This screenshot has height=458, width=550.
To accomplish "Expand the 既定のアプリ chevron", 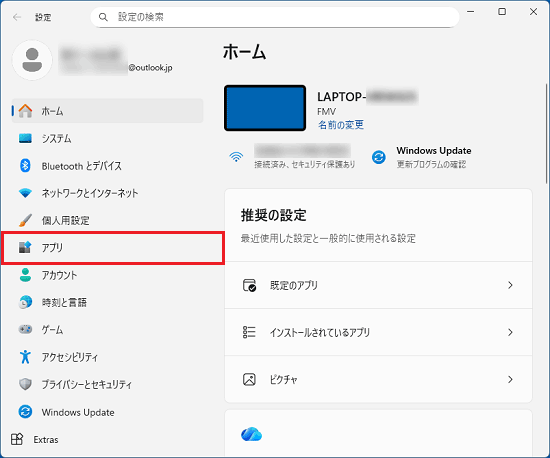I will click(x=510, y=285).
